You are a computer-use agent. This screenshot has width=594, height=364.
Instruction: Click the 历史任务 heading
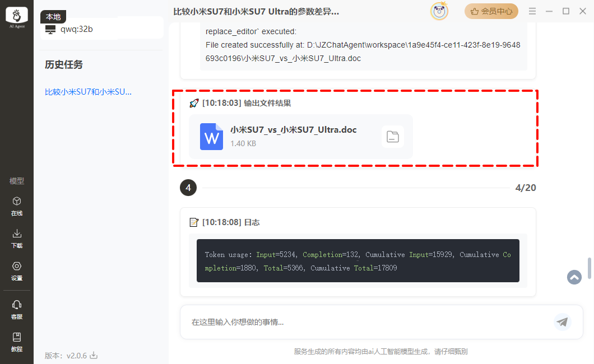(x=64, y=65)
